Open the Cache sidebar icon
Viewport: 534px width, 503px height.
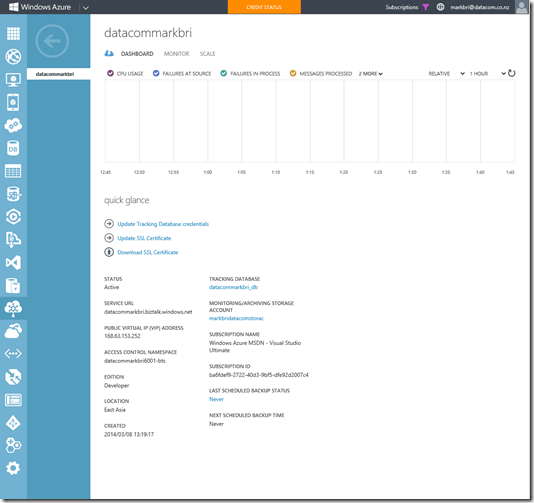[13, 285]
